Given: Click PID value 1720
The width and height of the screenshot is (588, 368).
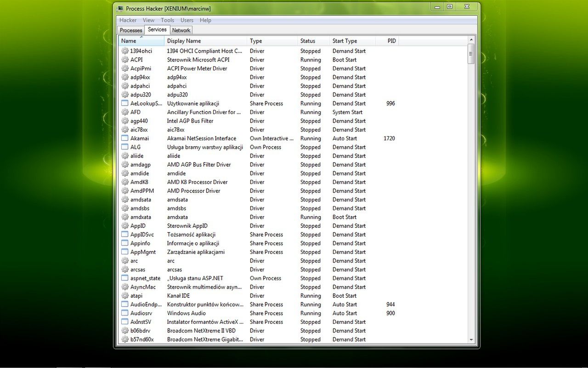Looking at the screenshot, I should coord(389,138).
